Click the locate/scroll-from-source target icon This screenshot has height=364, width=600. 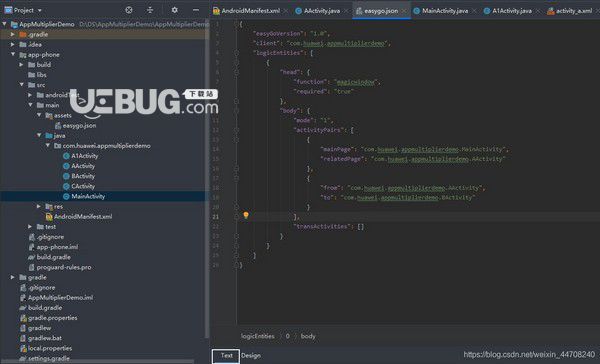pyautogui.click(x=129, y=10)
